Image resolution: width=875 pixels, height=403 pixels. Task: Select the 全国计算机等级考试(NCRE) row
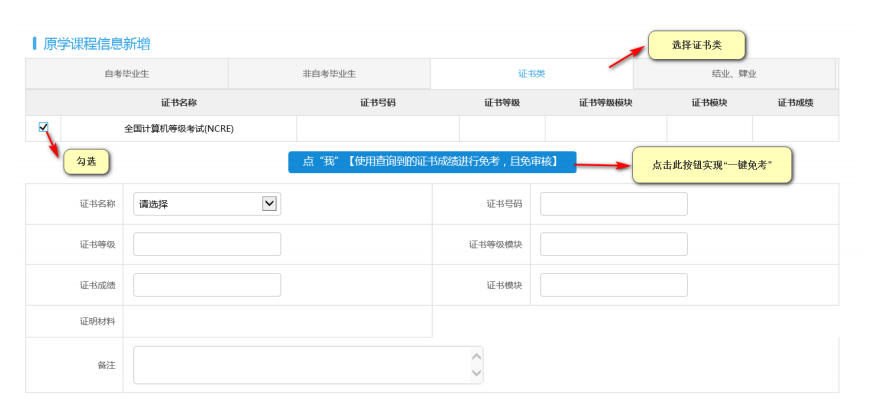click(178, 128)
